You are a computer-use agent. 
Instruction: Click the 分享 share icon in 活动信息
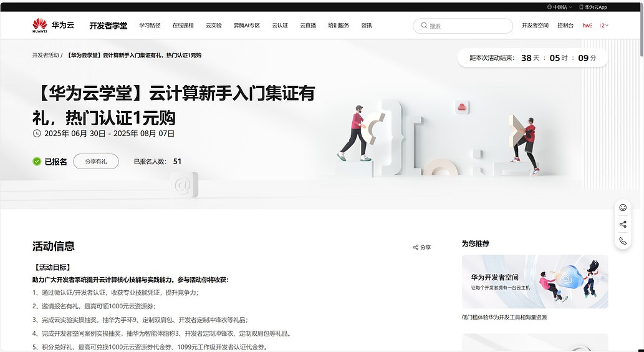click(415, 248)
